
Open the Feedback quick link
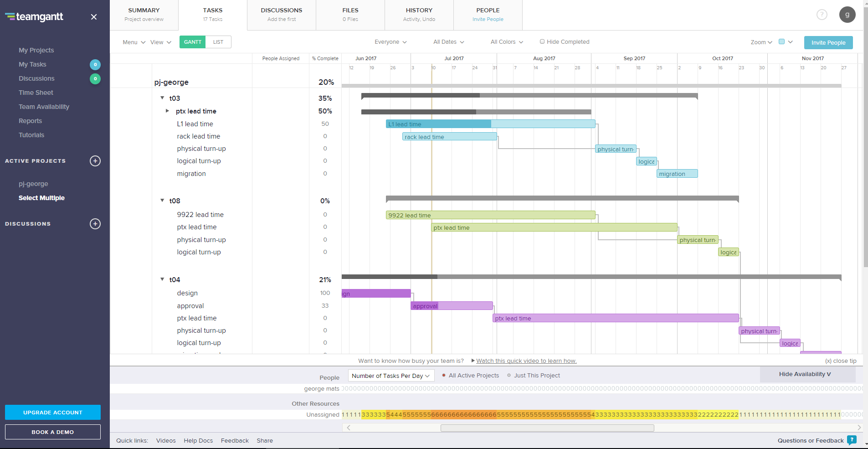point(235,440)
